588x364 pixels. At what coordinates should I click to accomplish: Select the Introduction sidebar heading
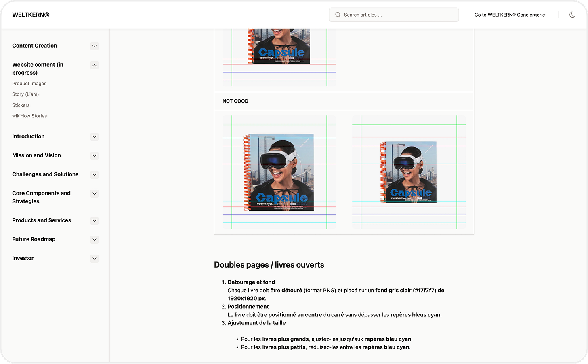pos(28,136)
